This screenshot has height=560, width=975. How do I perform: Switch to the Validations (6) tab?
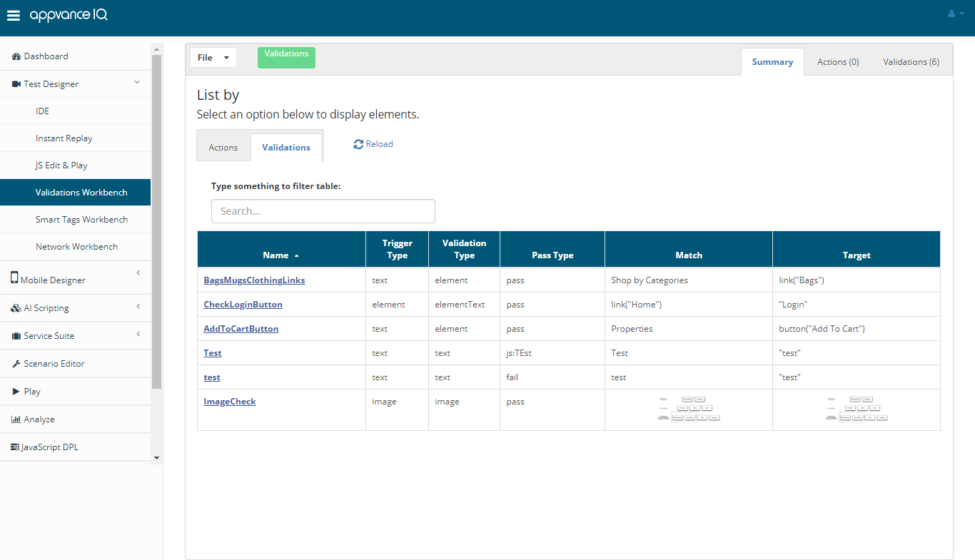coord(911,62)
